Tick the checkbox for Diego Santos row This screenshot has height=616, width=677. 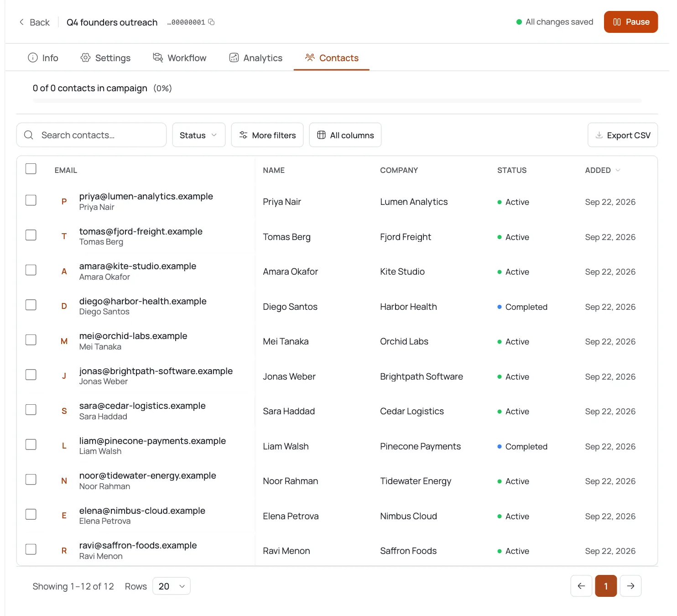click(x=31, y=305)
